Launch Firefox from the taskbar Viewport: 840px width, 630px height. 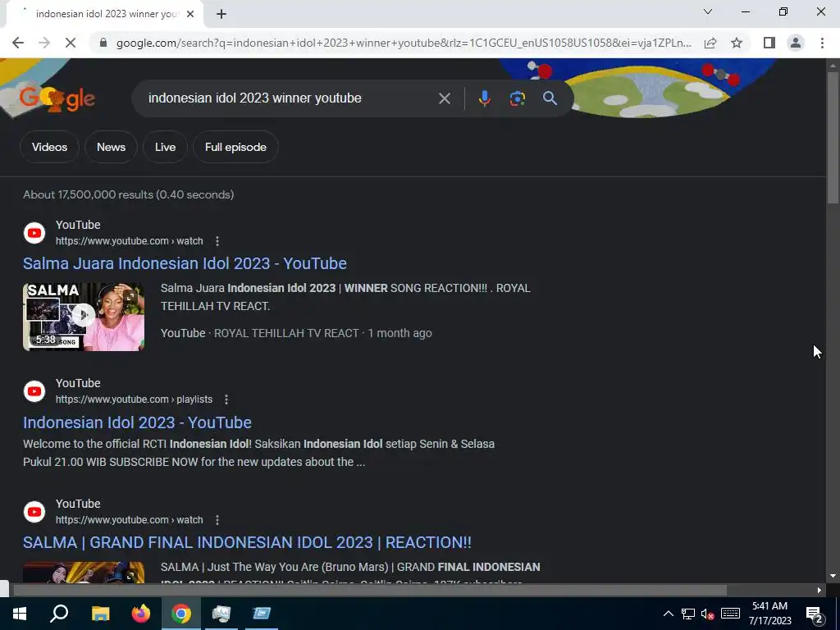point(141,614)
